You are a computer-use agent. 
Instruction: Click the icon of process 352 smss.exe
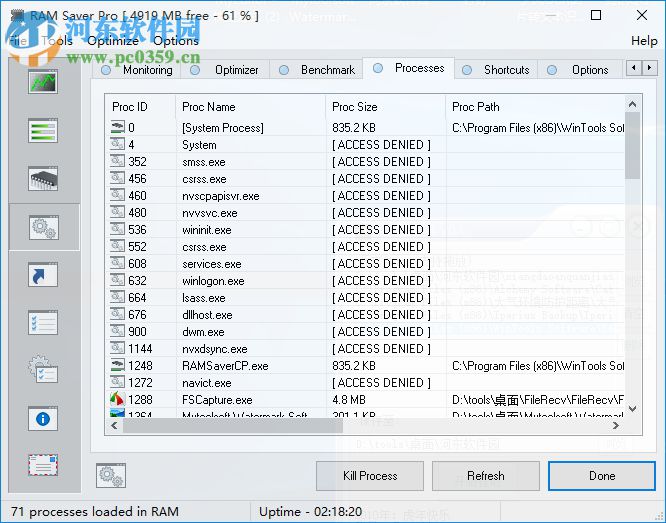click(x=117, y=161)
